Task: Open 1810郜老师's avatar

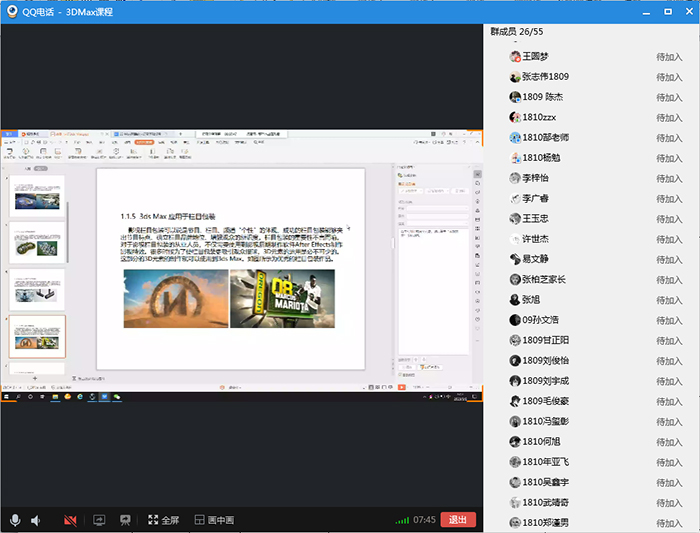Action: (515, 137)
